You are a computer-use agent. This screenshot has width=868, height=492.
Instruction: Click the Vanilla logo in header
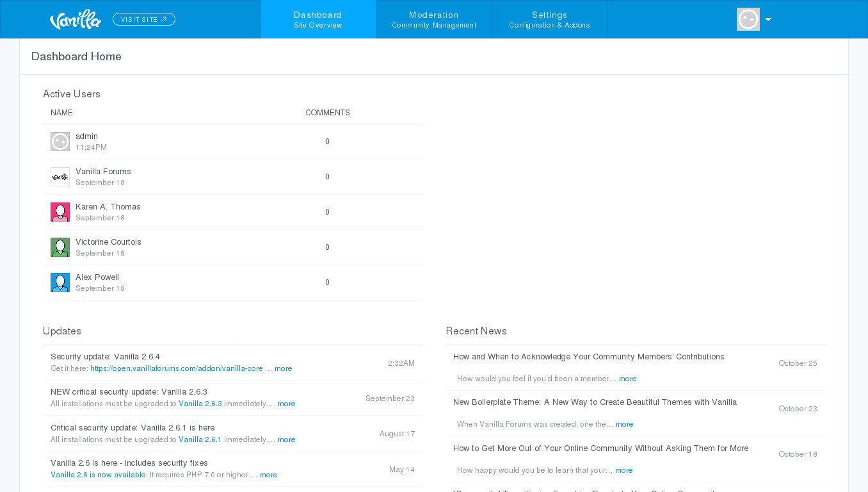pos(76,19)
